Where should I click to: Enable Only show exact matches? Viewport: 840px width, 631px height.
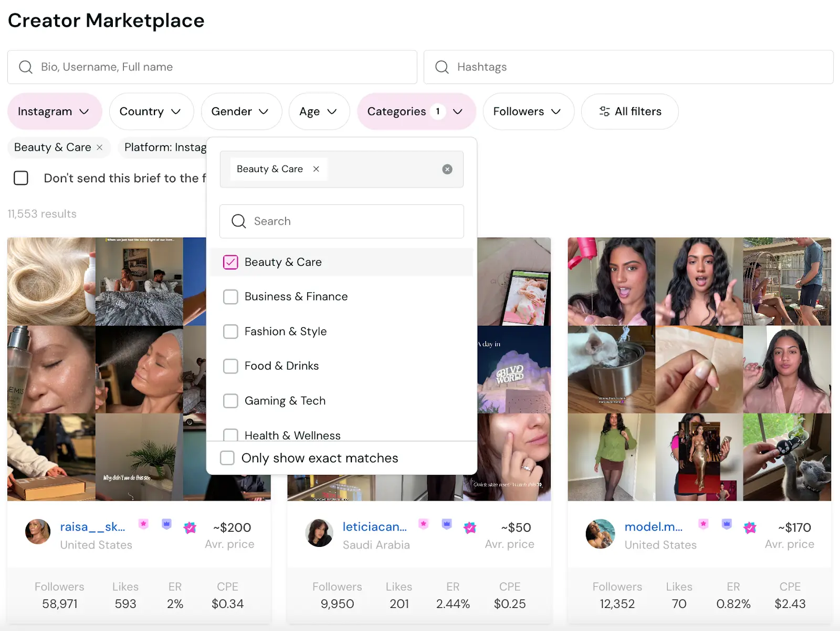[227, 458]
